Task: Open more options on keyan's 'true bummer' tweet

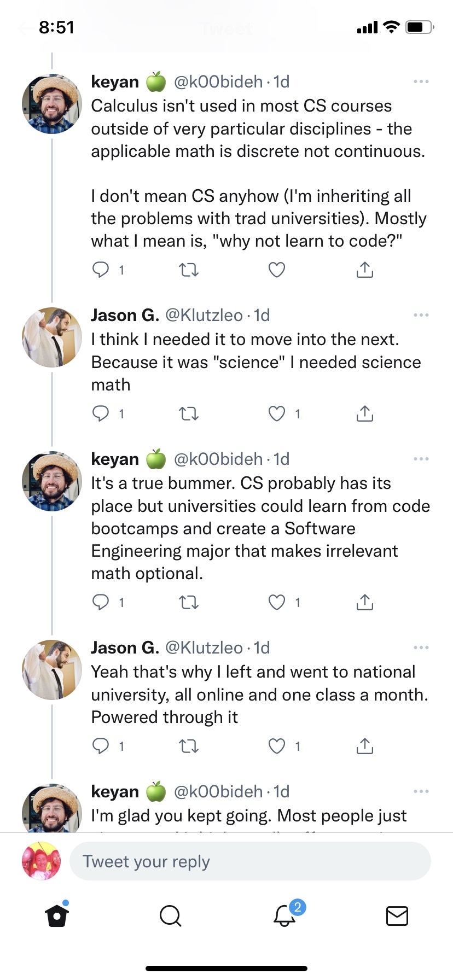Action: pyautogui.click(x=421, y=459)
